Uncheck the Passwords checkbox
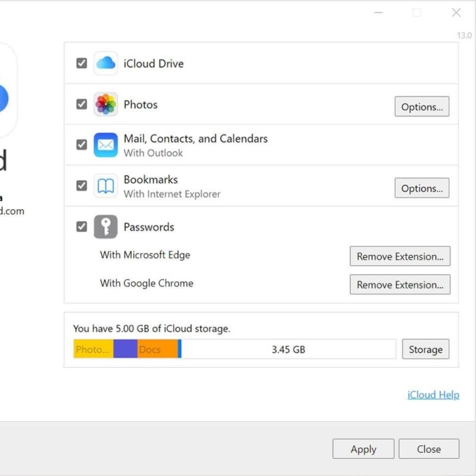This screenshot has width=476, height=476. [82, 226]
